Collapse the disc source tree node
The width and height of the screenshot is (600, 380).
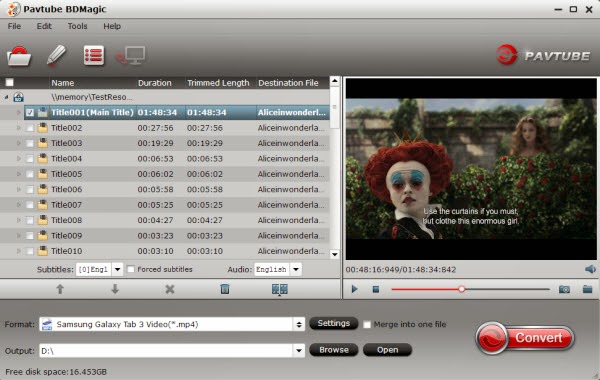click(x=7, y=97)
